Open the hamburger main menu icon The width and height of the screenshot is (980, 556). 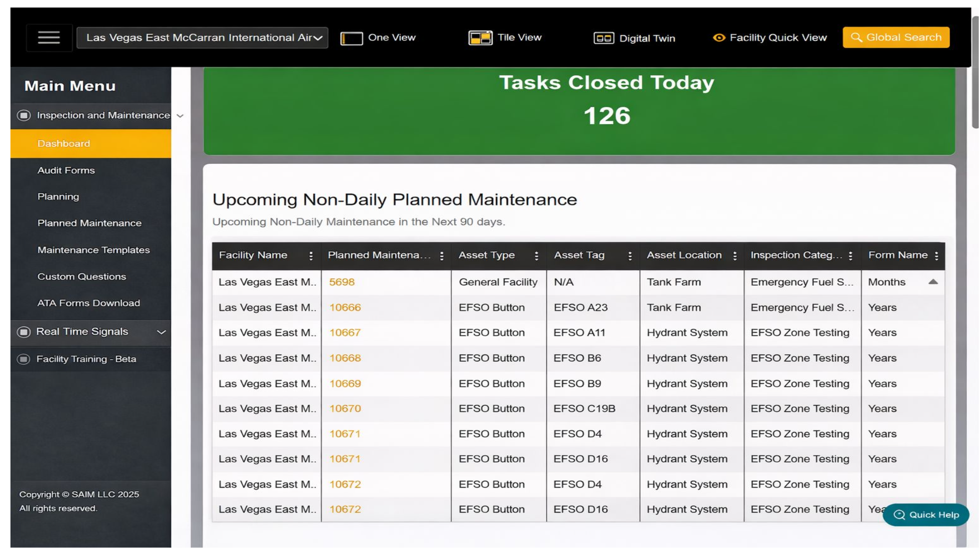(x=49, y=37)
